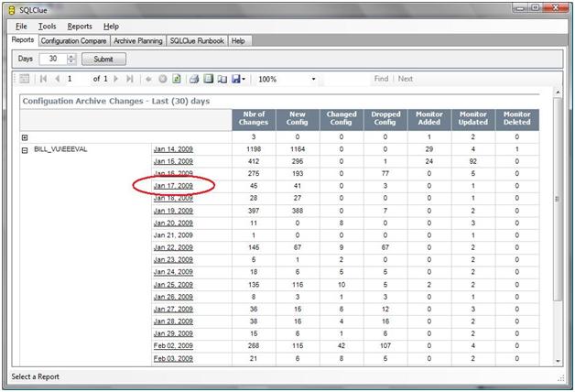Open the Reports menu
Screen dimensions: 575x392
pos(80,27)
